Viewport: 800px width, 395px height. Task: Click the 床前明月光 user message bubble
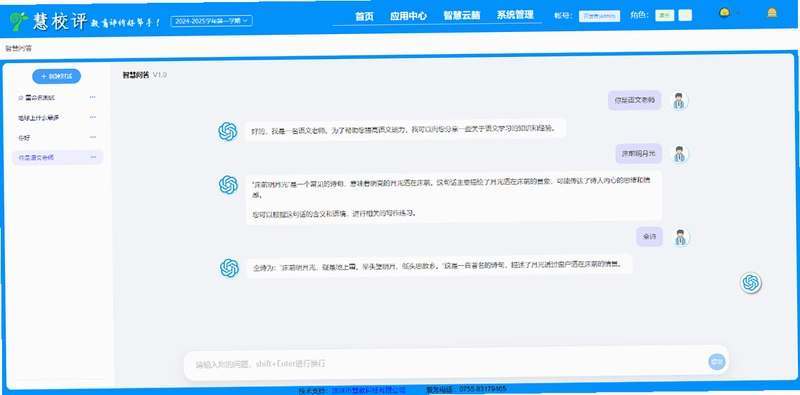click(x=638, y=154)
